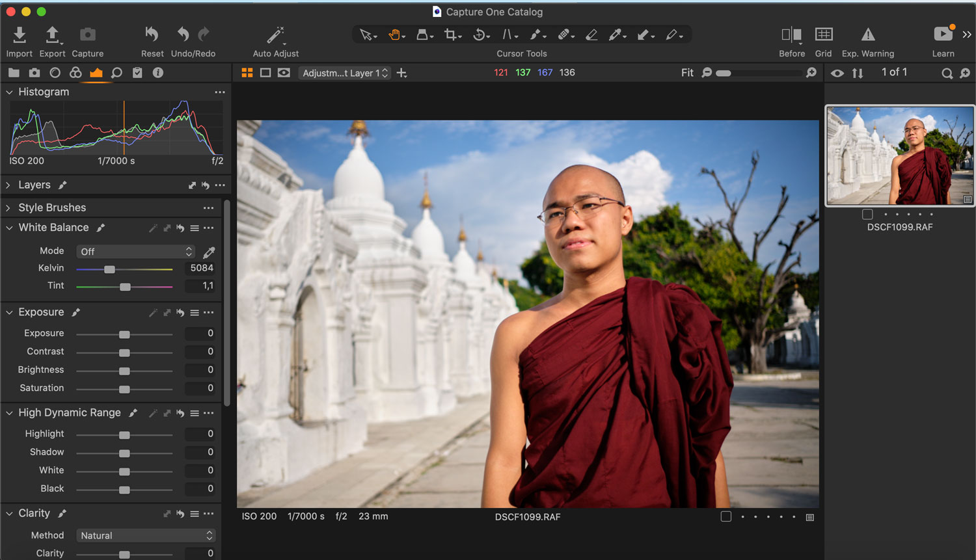Expand the Layers panel
Image resolution: width=976 pixels, height=560 pixels.
pos(8,185)
